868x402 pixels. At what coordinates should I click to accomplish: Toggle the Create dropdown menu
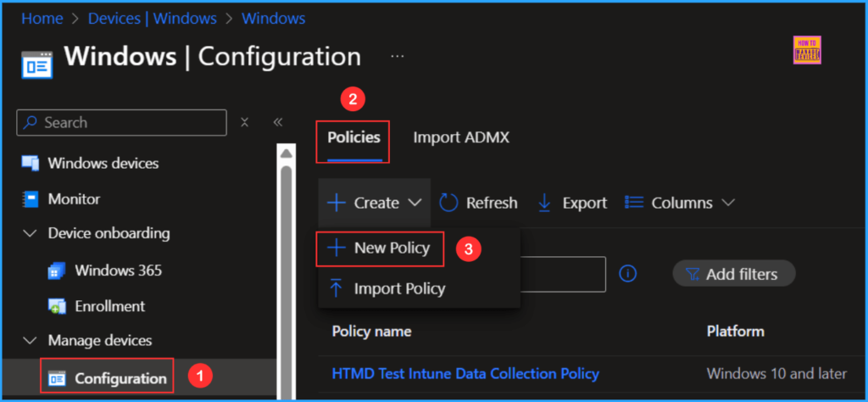[x=374, y=203]
